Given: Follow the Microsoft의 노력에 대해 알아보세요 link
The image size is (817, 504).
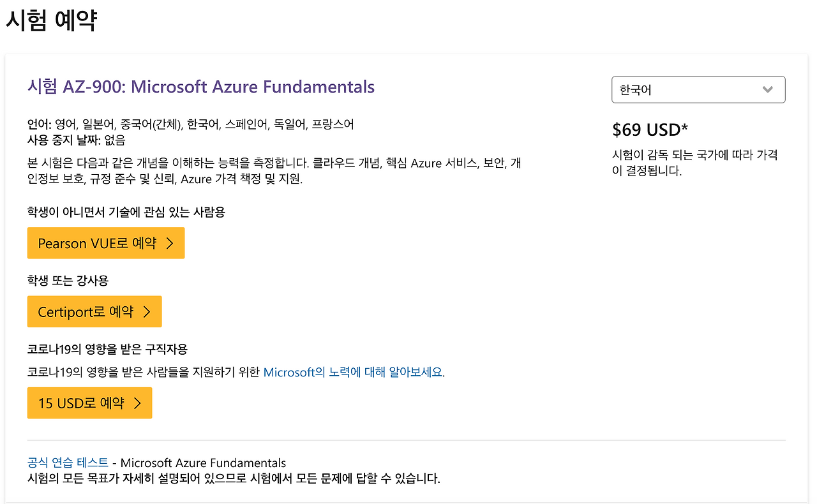Looking at the screenshot, I should (x=353, y=372).
